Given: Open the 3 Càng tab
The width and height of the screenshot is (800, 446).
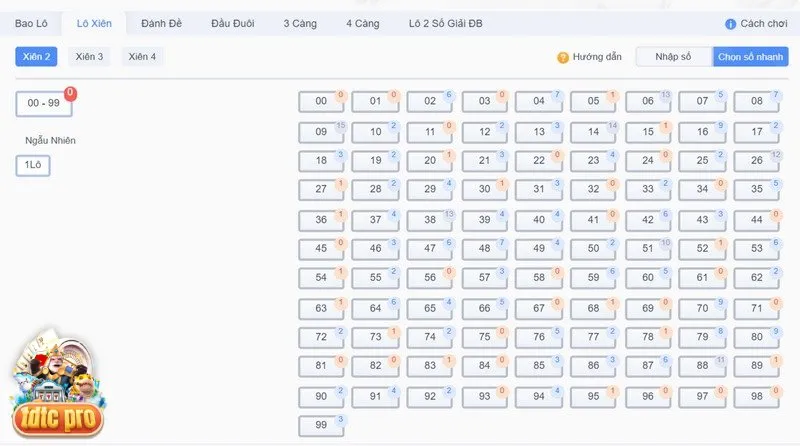Looking at the screenshot, I should click(x=300, y=23).
